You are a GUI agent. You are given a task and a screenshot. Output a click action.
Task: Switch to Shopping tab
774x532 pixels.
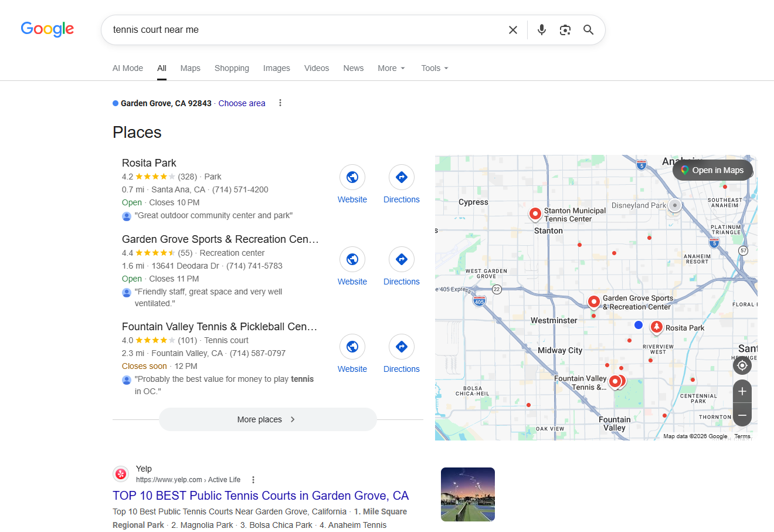click(x=232, y=68)
